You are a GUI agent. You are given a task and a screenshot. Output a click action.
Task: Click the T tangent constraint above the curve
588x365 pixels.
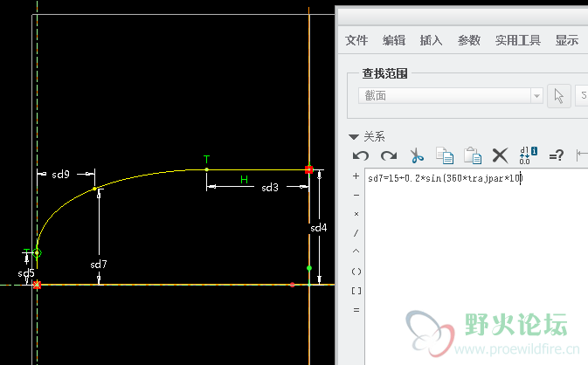(x=206, y=160)
